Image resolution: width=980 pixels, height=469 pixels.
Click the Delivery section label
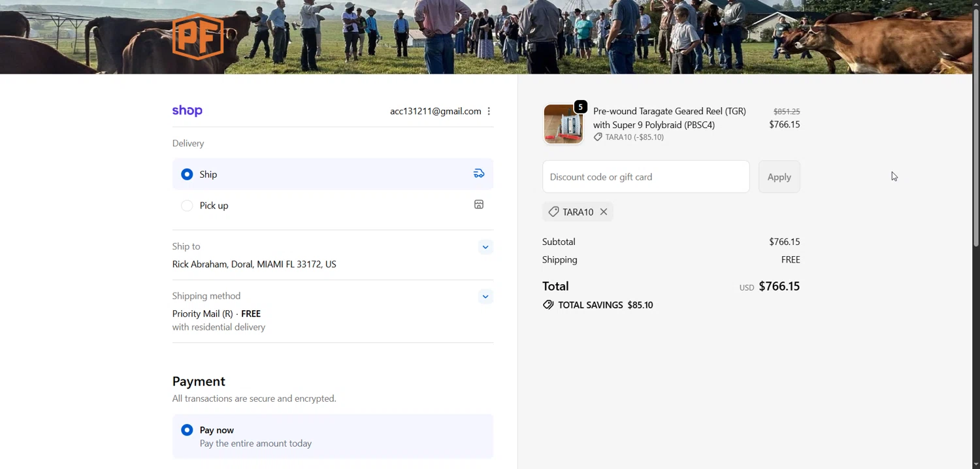188,143
